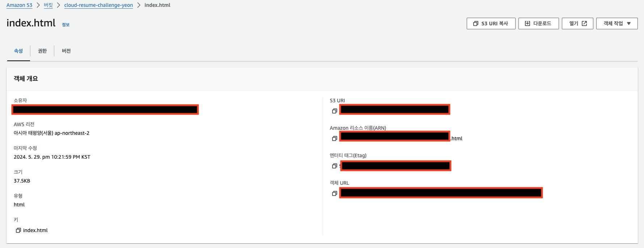Open cloud-resume-challenge-yeon bucket breadcrumb
This screenshot has width=644, height=248.
[x=98, y=5]
